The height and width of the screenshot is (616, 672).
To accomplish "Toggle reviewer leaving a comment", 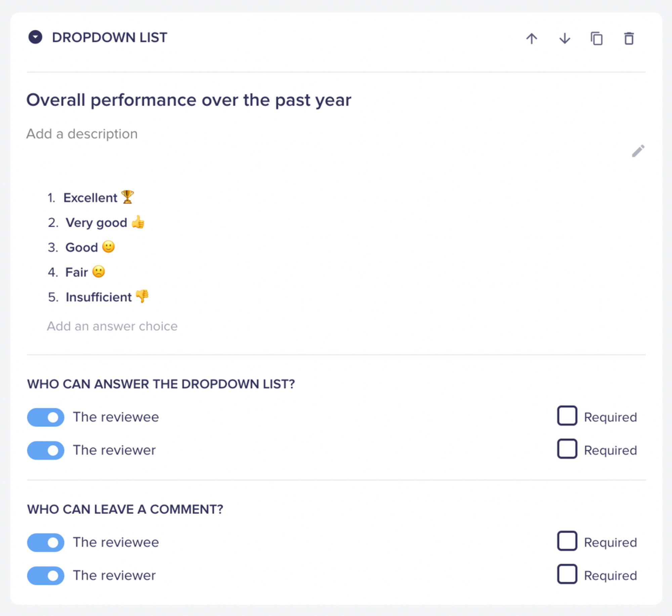I will point(46,575).
